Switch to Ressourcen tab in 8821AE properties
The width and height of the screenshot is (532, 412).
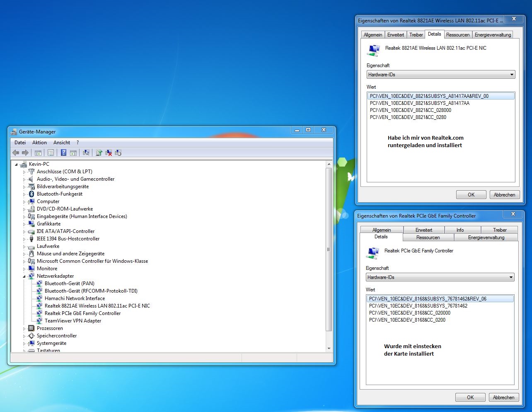458,35
